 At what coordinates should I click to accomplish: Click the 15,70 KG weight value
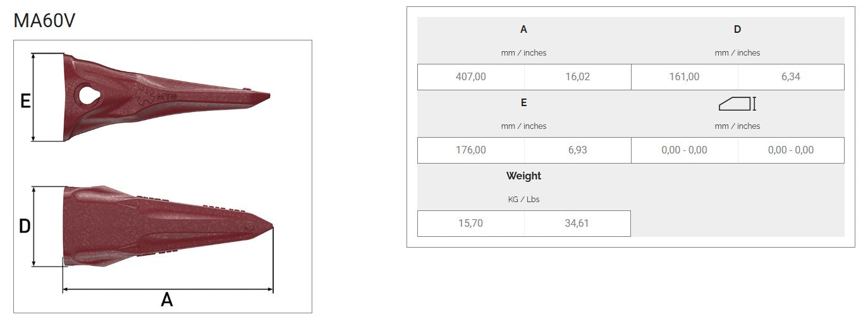(471, 224)
